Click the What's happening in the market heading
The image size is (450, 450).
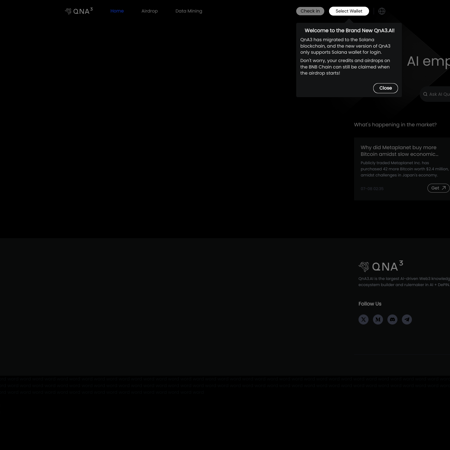point(395,125)
